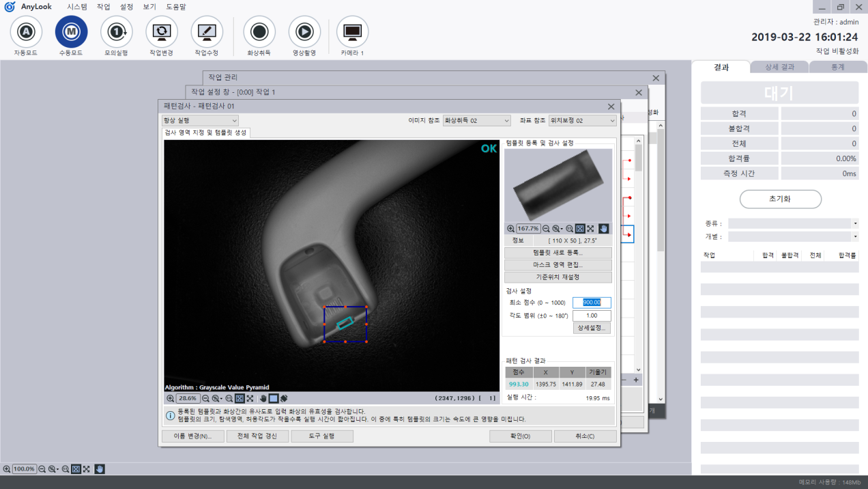
Task: Open the 항상 실행 execution dropdown
Action: coord(200,120)
